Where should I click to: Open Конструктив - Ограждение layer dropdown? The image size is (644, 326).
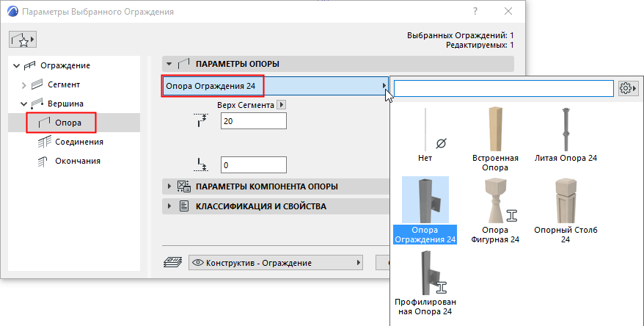[x=276, y=263]
